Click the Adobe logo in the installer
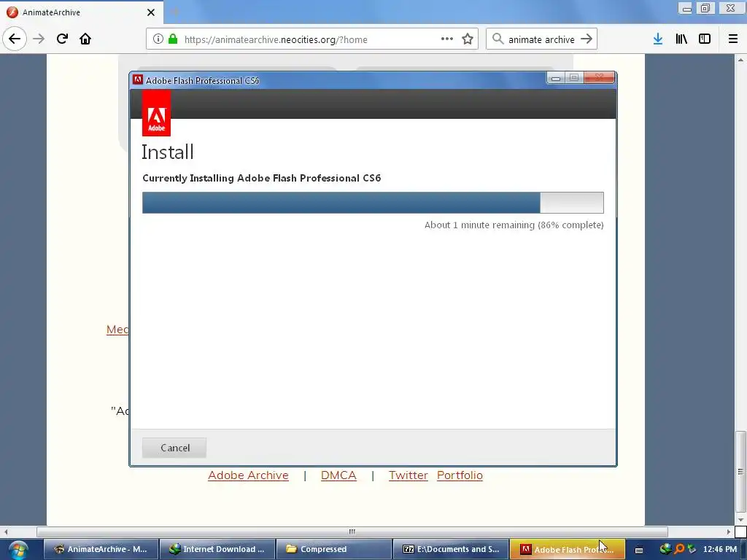The image size is (747, 560). (x=156, y=113)
